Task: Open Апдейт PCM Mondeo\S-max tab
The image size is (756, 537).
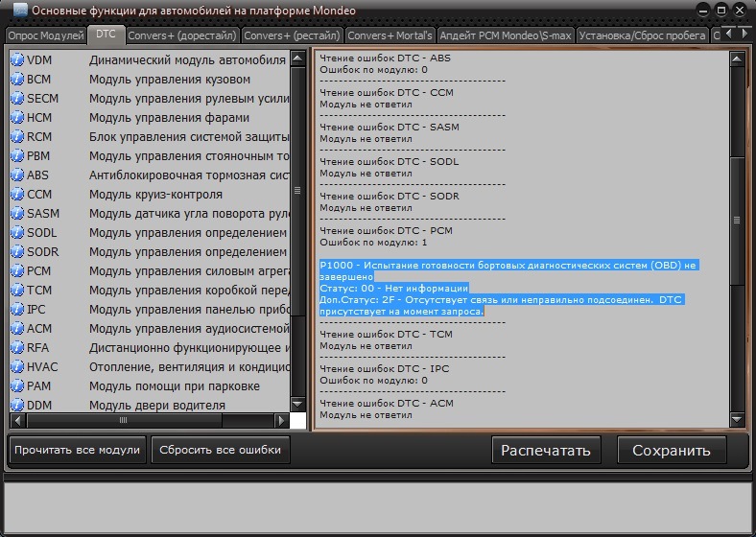Action: [506, 35]
